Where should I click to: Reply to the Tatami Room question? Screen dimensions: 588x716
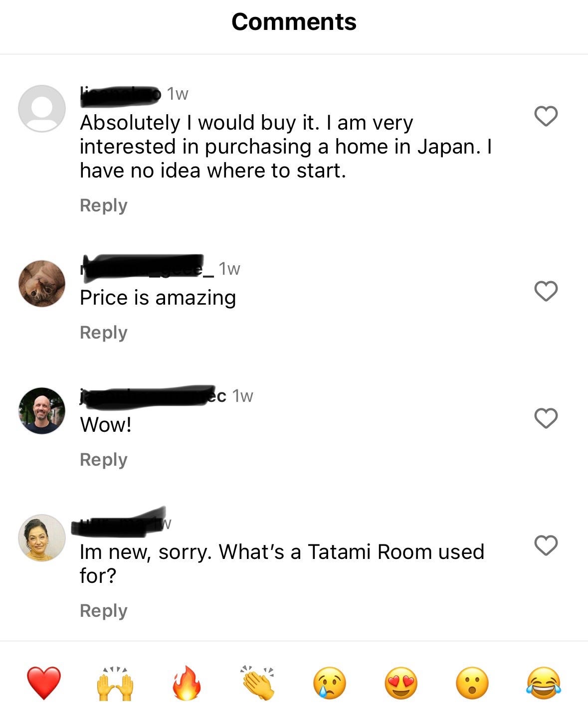click(104, 611)
